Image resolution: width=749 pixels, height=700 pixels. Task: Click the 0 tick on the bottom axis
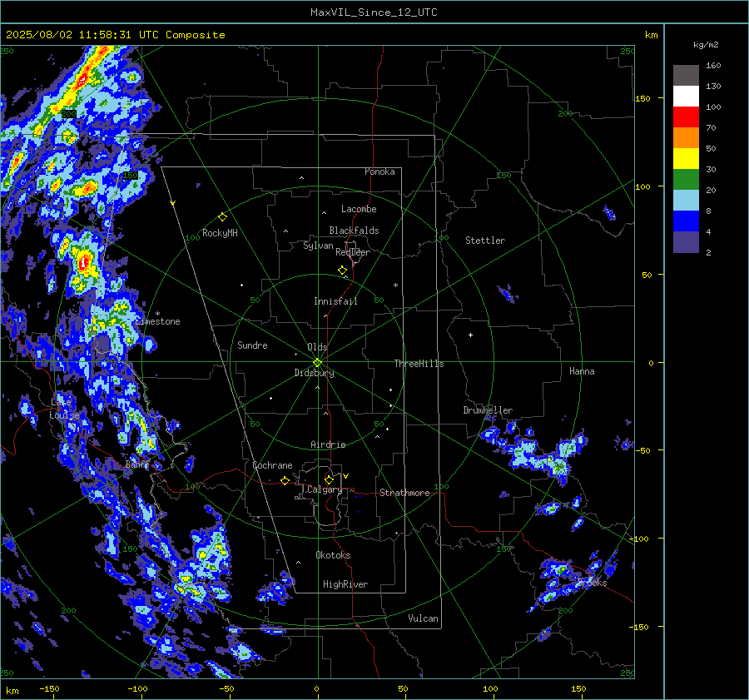[316, 688]
